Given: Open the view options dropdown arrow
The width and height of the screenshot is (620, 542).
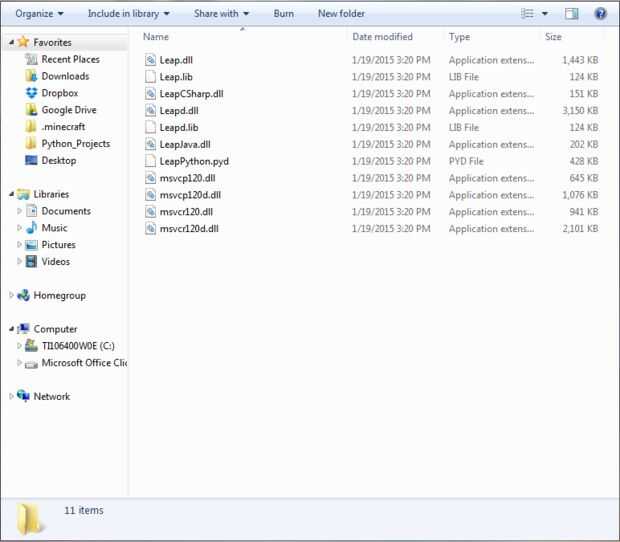Looking at the screenshot, I should [x=544, y=13].
